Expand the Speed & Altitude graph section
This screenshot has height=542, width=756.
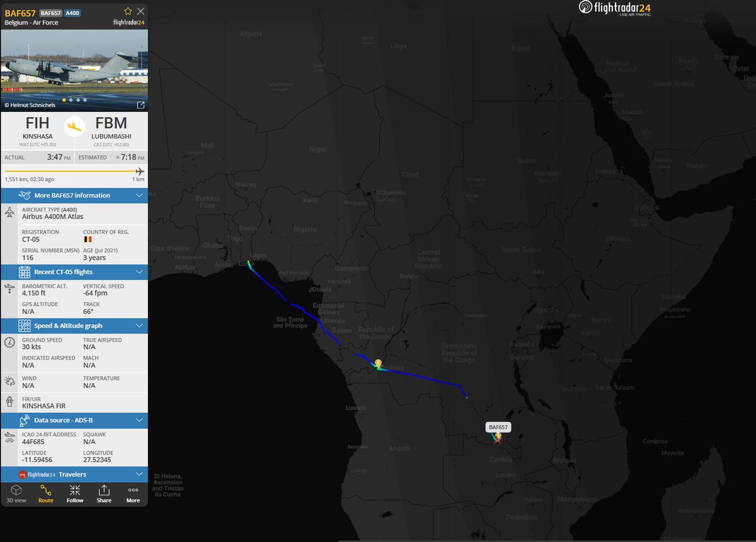click(x=74, y=325)
